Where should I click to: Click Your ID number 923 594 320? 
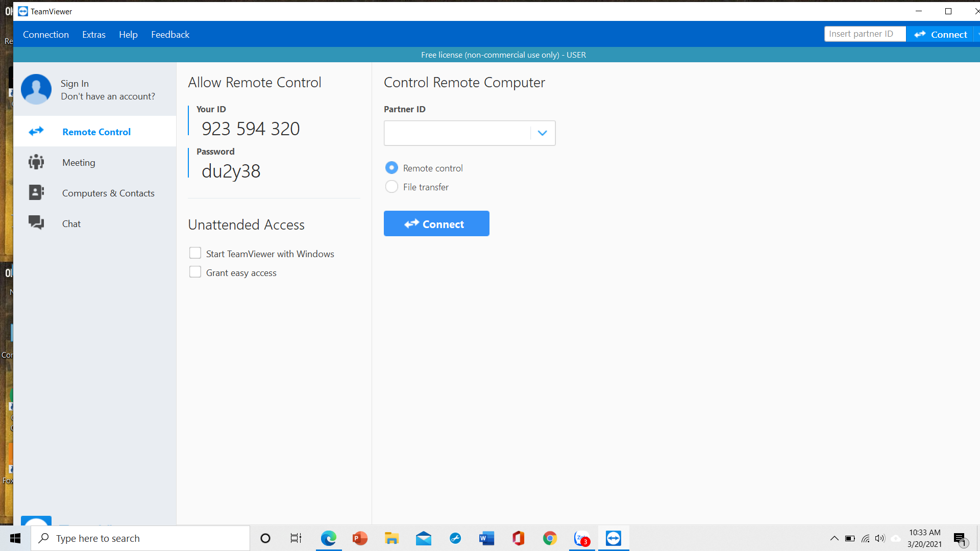(251, 129)
